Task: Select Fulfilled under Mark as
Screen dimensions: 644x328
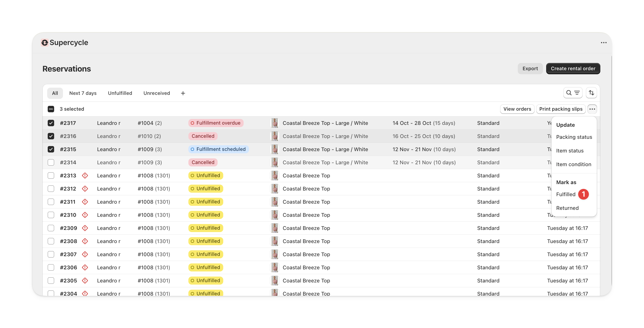Action: [566, 194]
